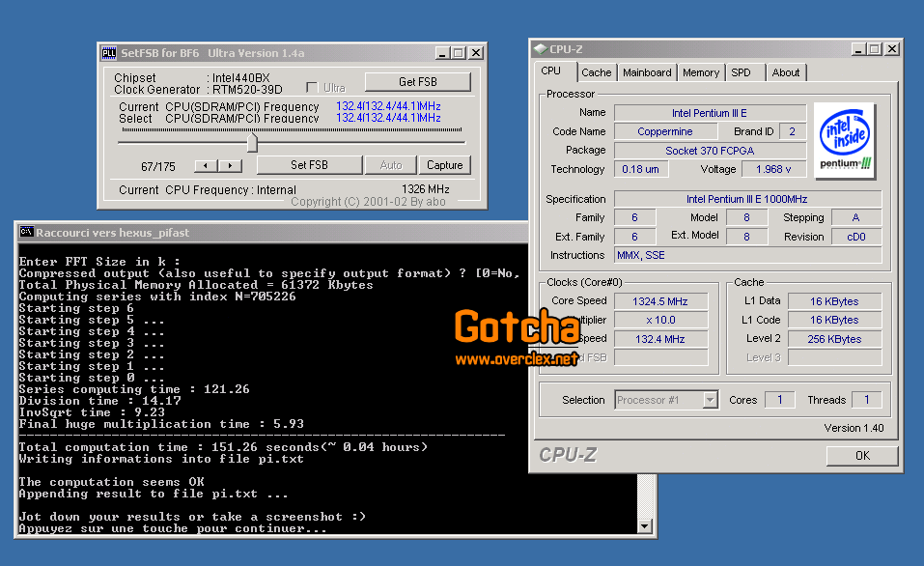Click Get FSB button
The height and width of the screenshot is (566, 924).
(x=418, y=82)
